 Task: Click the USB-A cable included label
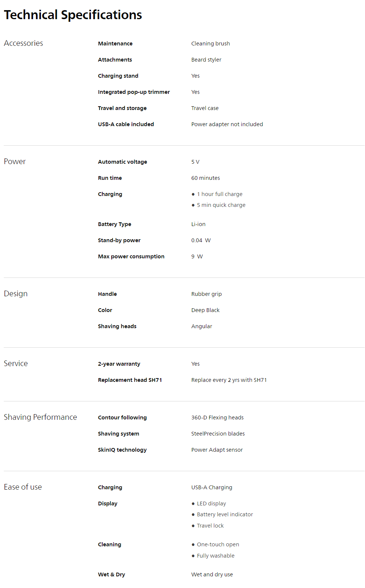126,124
